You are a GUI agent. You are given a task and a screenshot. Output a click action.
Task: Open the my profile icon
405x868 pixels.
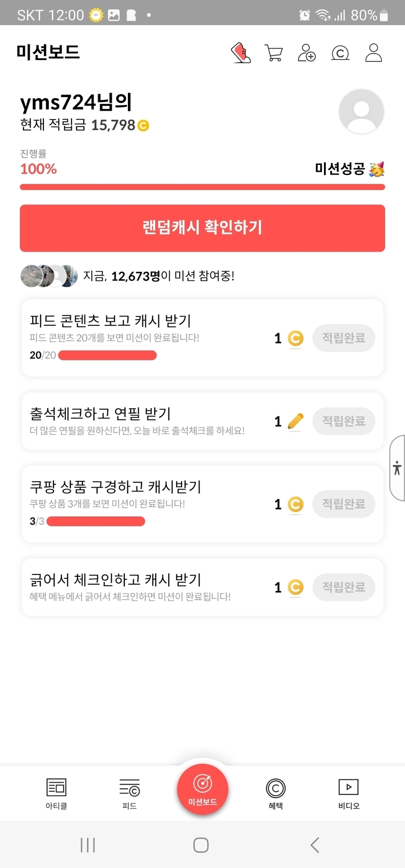(373, 53)
